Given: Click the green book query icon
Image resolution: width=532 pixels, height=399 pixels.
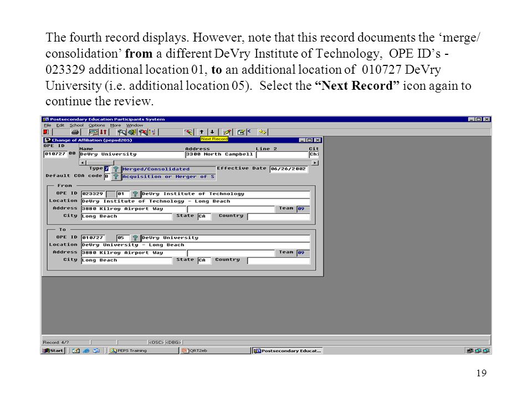Looking at the screenshot, I should 132,132.
